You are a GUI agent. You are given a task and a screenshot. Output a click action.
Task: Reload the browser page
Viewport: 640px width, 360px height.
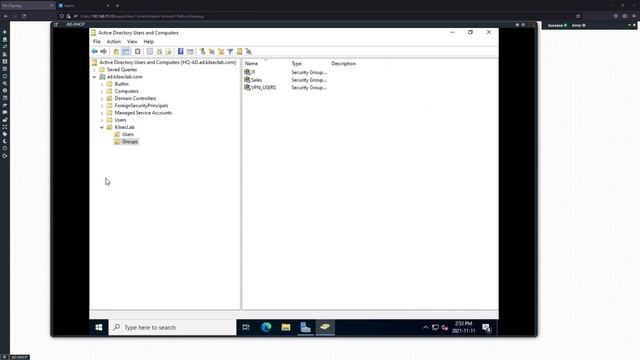24,16
